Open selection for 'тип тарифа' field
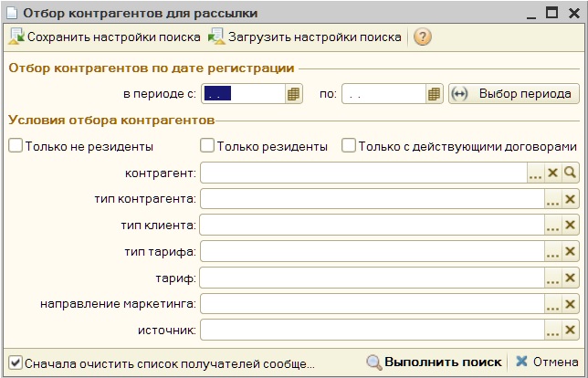 click(552, 251)
